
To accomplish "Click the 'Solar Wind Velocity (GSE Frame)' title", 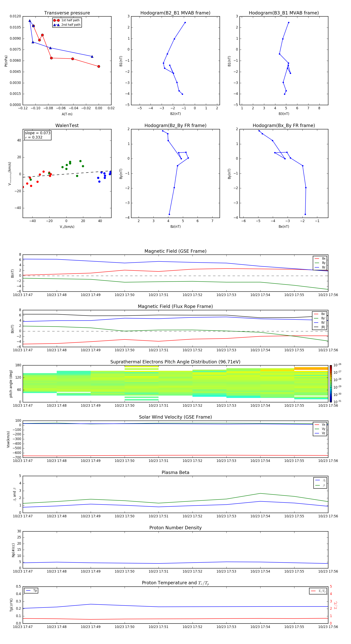I will [x=175, y=417].
